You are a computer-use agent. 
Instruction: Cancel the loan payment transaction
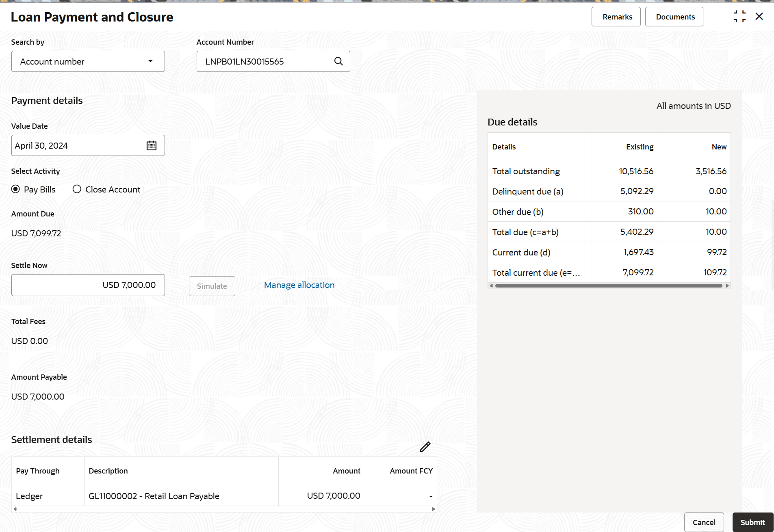click(704, 522)
